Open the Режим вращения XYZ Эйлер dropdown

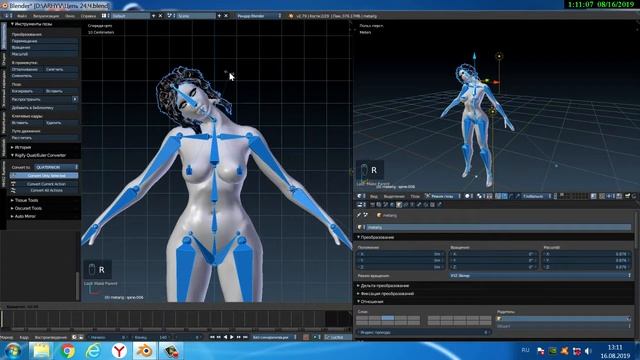point(540,276)
